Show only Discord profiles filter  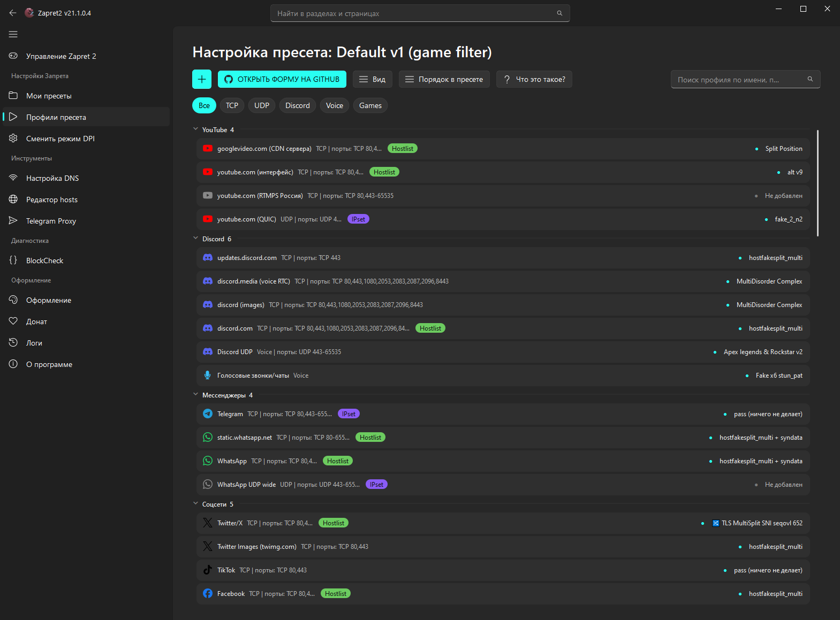click(298, 105)
